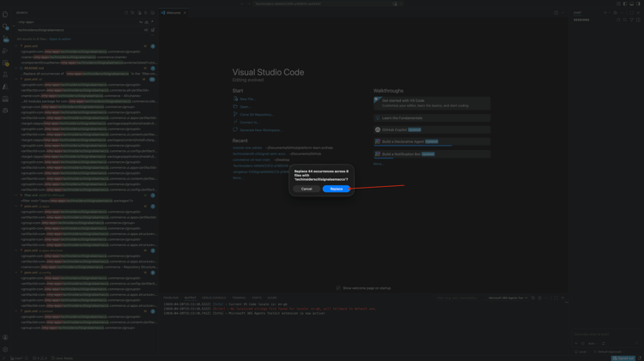Open Microsoft 365 Agents Toolkit output channel dropdown
The width and height of the screenshot is (644, 361).
pos(507,298)
